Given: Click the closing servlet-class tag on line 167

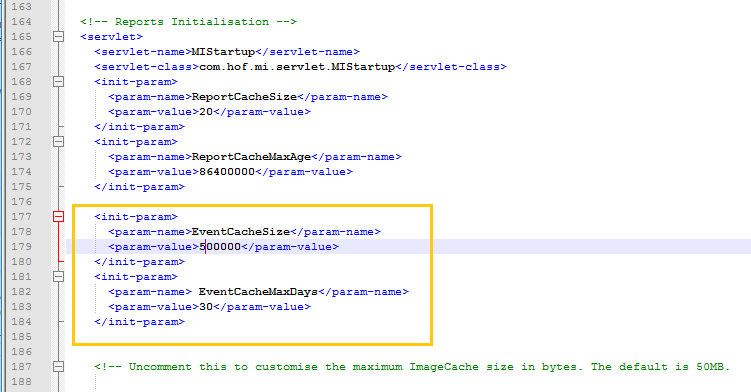Looking at the screenshot, I should point(451,67).
